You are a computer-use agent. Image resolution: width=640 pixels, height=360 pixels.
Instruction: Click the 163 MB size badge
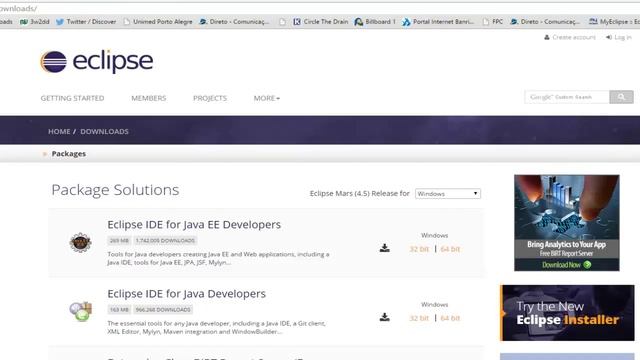[119, 310]
